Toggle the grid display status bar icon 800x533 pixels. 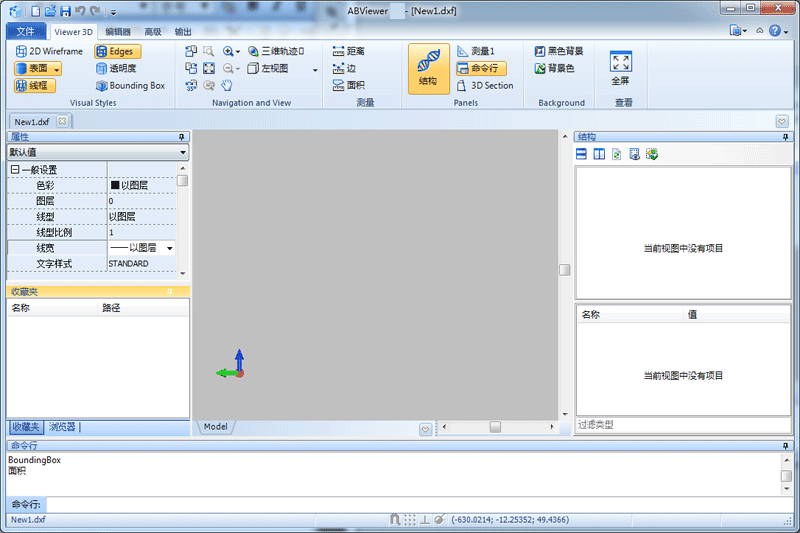410,520
